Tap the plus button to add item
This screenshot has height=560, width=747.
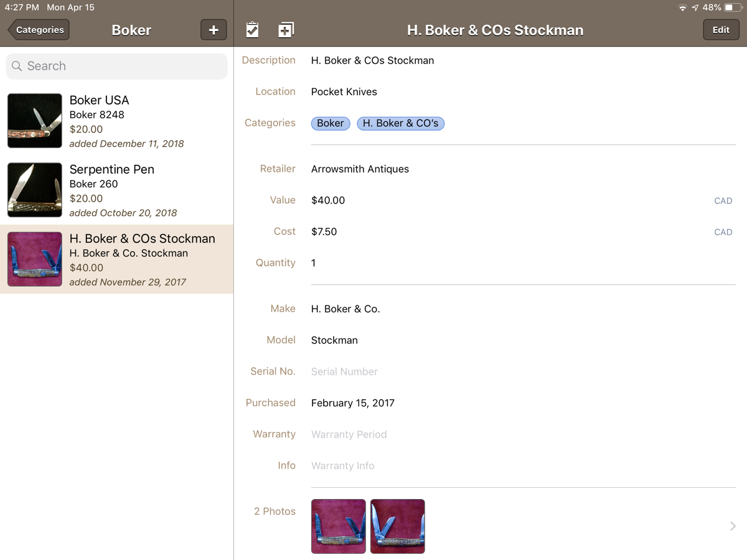point(214,30)
